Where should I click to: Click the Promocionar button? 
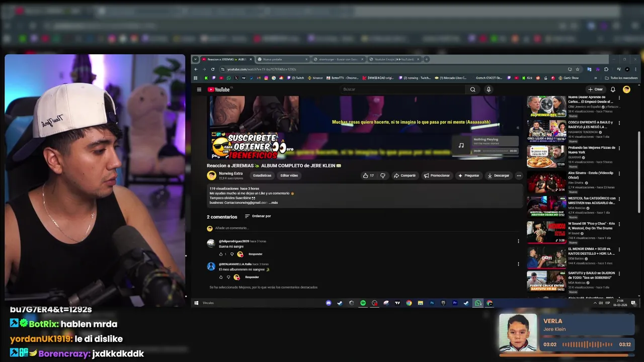pos(437,175)
